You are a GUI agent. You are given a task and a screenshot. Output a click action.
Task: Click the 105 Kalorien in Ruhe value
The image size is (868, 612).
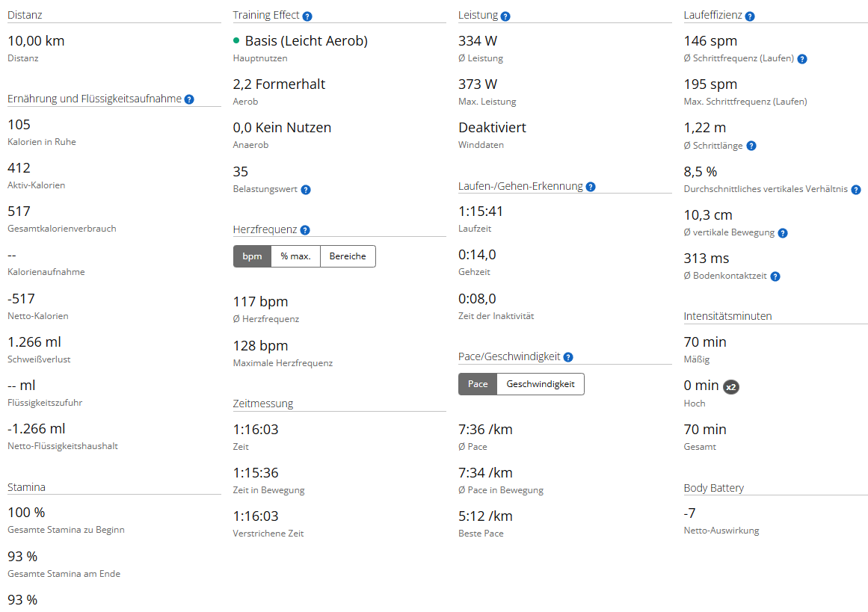click(x=19, y=125)
